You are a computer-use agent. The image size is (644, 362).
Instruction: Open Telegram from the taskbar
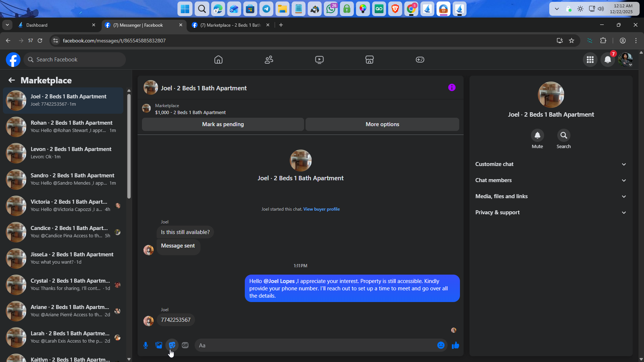[x=266, y=9]
